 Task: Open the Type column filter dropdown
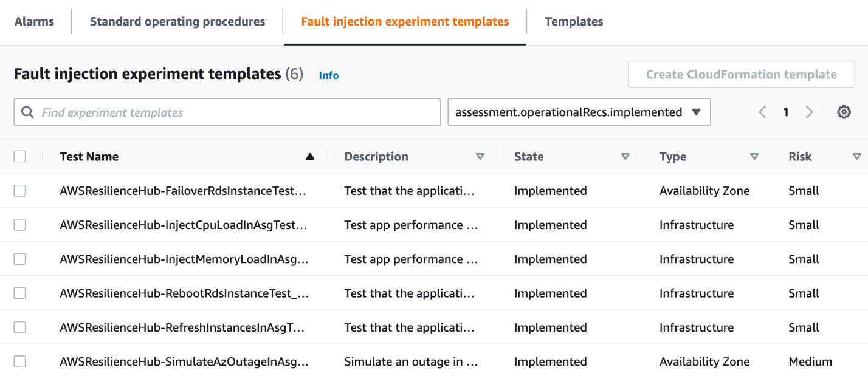(754, 156)
